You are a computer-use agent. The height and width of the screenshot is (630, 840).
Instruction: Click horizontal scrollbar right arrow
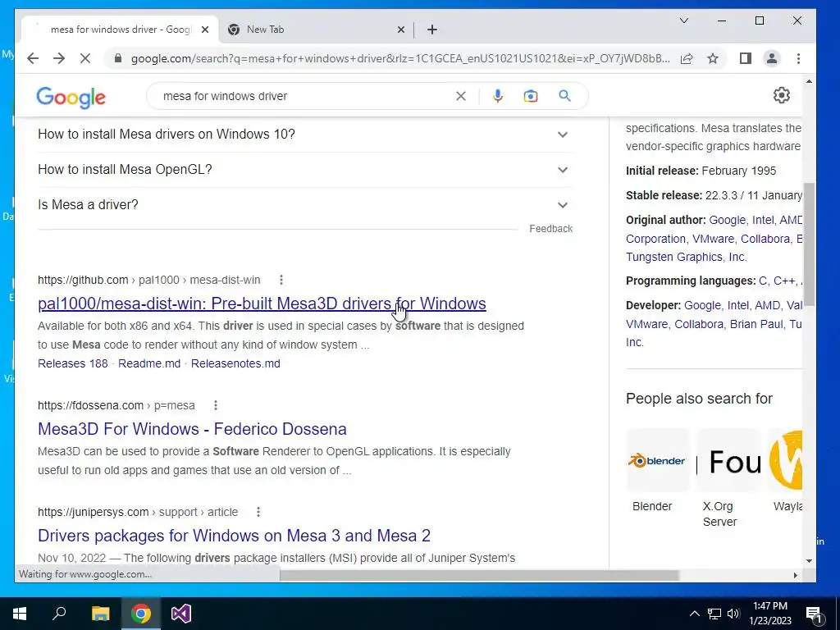pyautogui.click(x=796, y=575)
